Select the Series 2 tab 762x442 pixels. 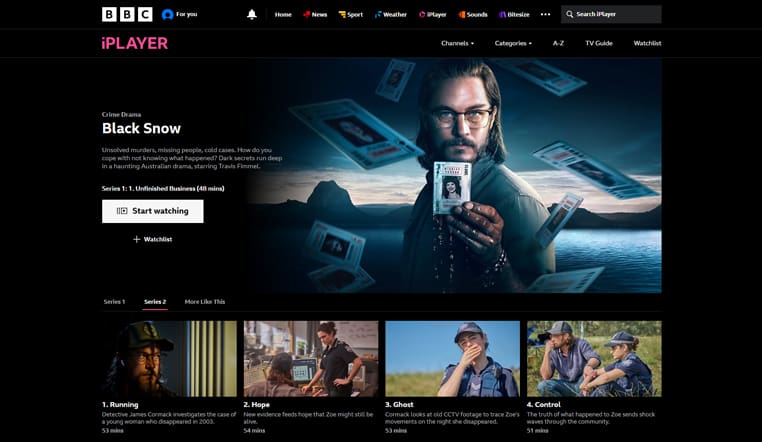(155, 302)
